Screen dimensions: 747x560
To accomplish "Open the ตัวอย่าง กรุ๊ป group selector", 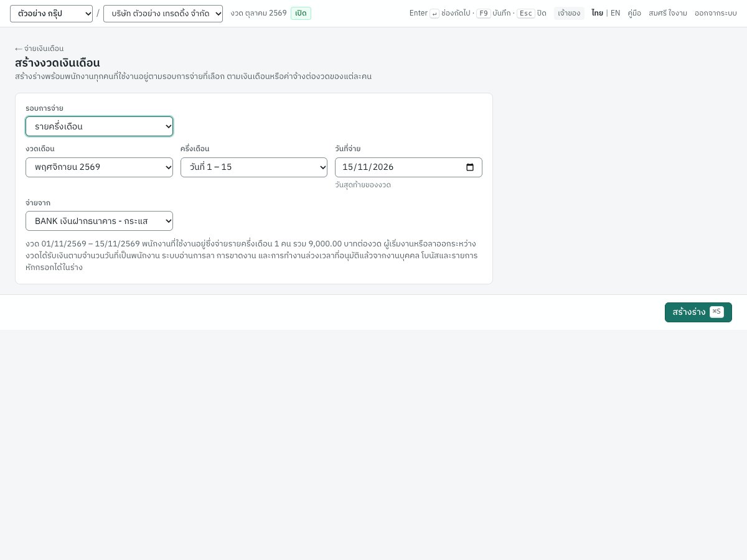I will click(51, 14).
